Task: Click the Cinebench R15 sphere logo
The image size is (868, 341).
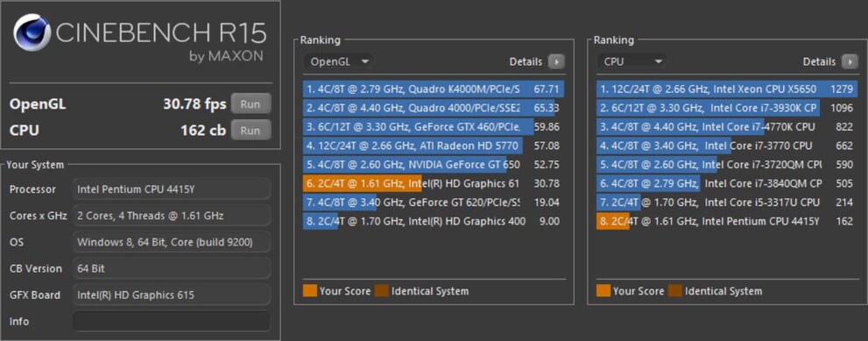Action: point(32,32)
